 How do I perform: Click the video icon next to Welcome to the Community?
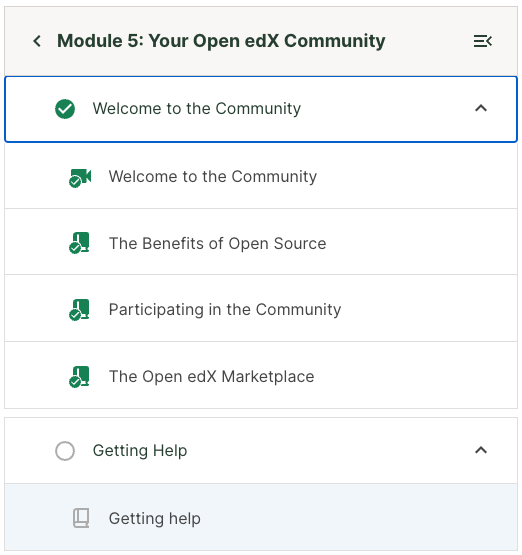pos(80,177)
